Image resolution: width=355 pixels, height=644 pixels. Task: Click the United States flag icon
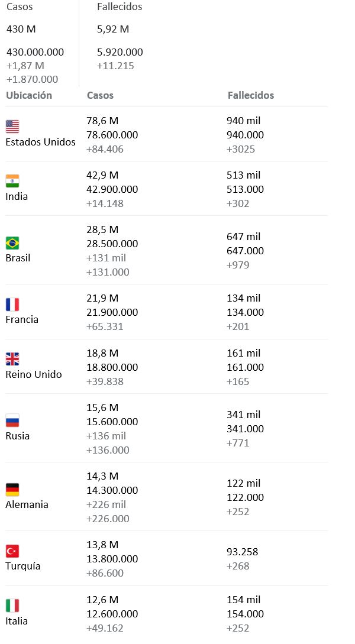tap(12, 126)
